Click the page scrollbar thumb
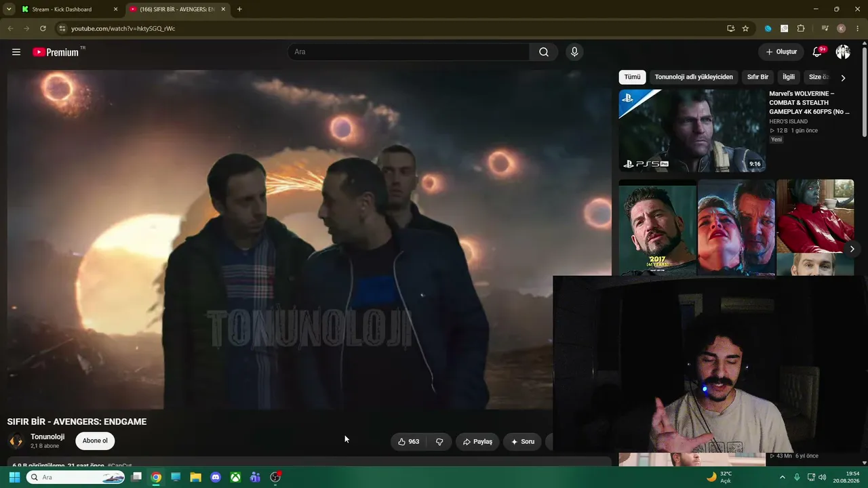This screenshot has height=488, width=868. click(865, 91)
